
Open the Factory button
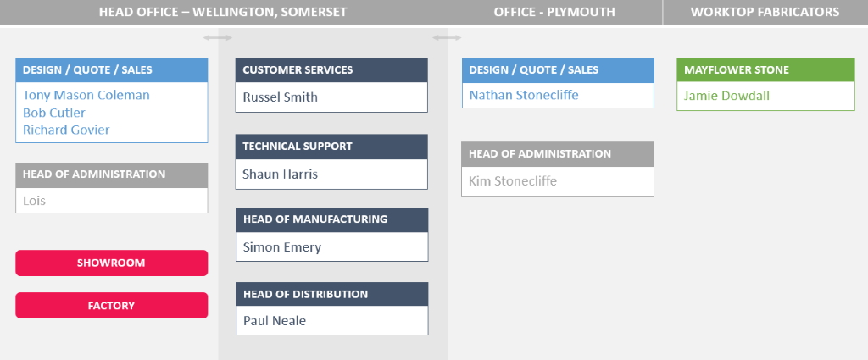(x=111, y=305)
